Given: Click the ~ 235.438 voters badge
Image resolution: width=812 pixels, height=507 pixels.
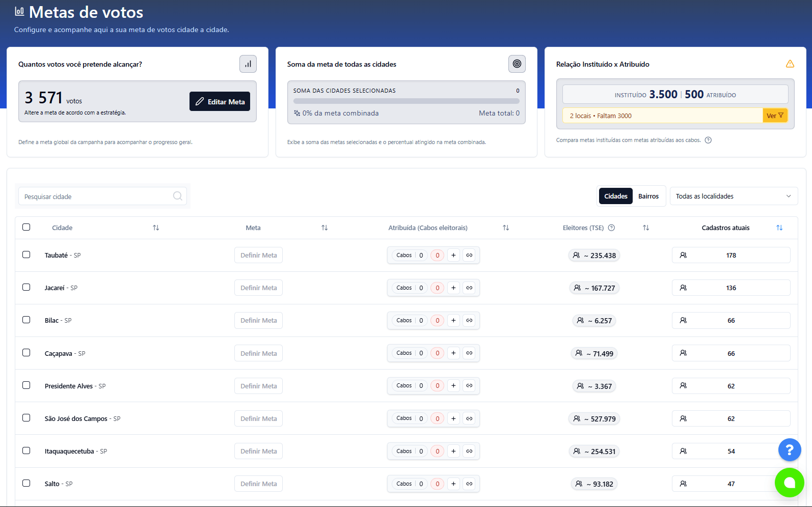Looking at the screenshot, I should pos(594,255).
